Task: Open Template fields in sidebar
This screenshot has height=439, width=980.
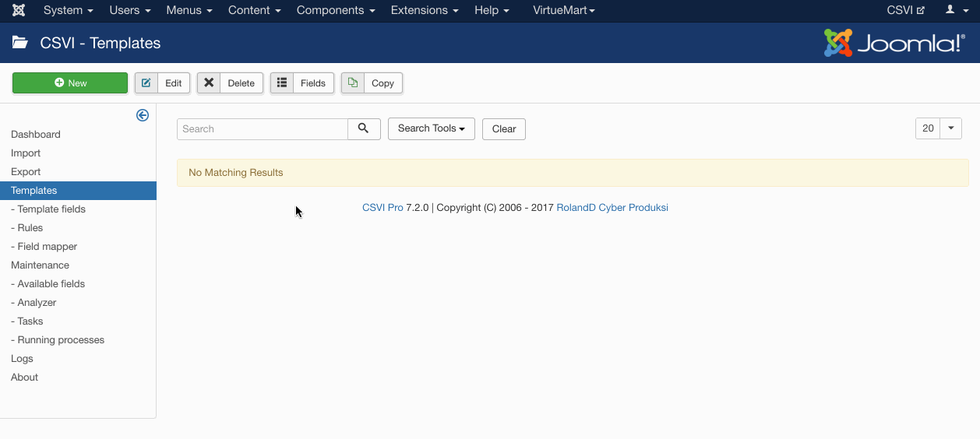Action: [x=48, y=209]
